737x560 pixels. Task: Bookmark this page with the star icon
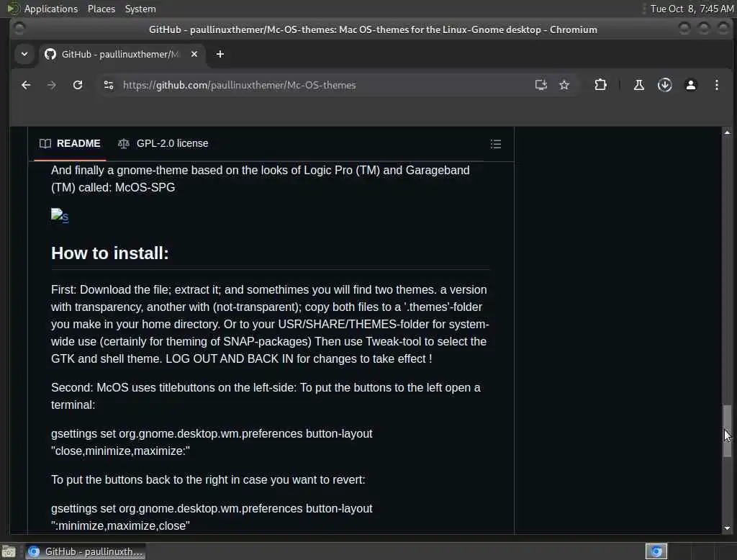pyautogui.click(x=564, y=85)
